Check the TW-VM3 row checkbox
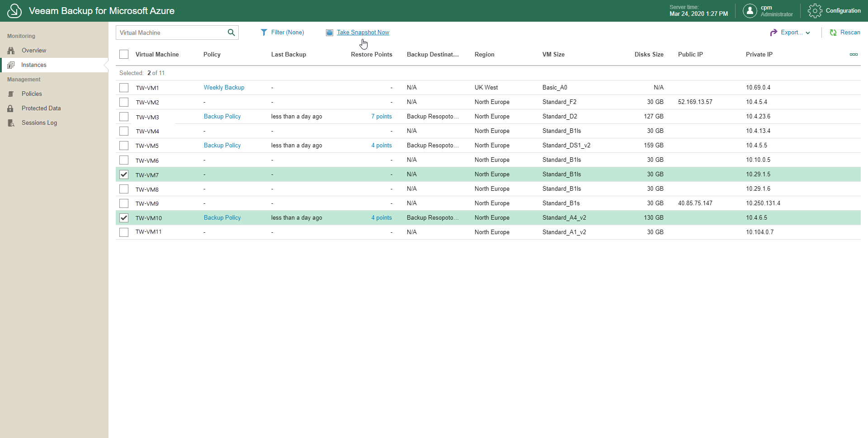868x438 pixels. point(124,117)
